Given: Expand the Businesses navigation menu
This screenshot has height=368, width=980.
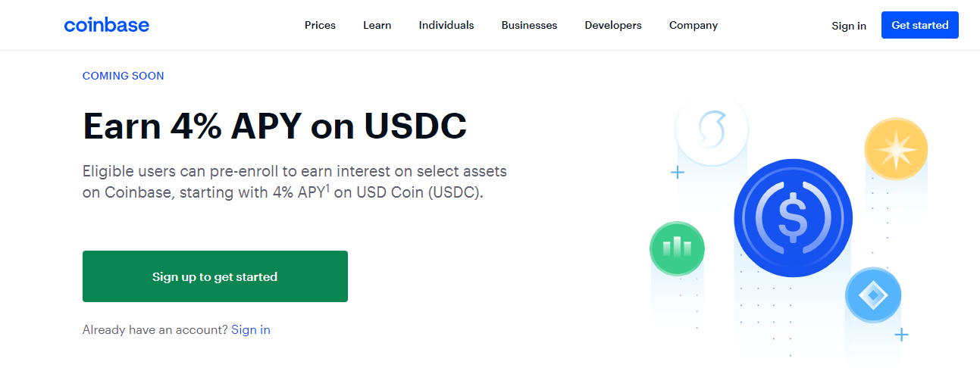Looking at the screenshot, I should [x=529, y=25].
